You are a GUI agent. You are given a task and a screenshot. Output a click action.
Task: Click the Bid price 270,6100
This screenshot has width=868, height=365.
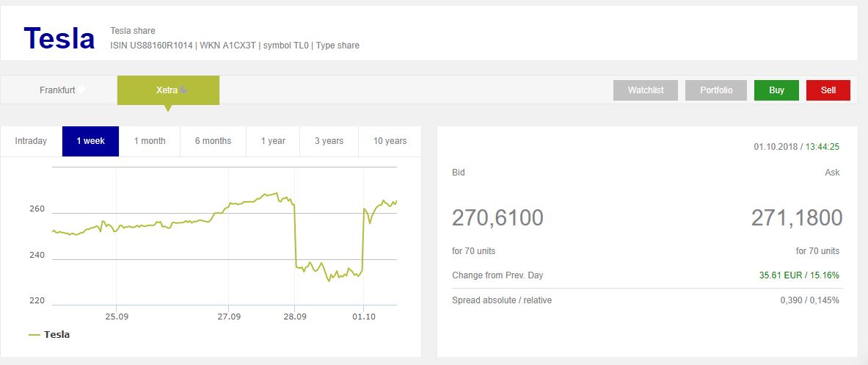click(497, 217)
